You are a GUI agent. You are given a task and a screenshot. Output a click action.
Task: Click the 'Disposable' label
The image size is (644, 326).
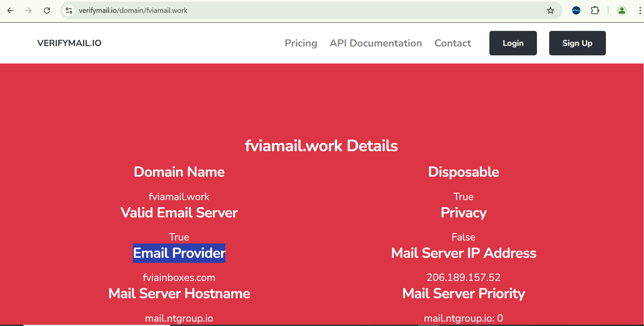464,172
